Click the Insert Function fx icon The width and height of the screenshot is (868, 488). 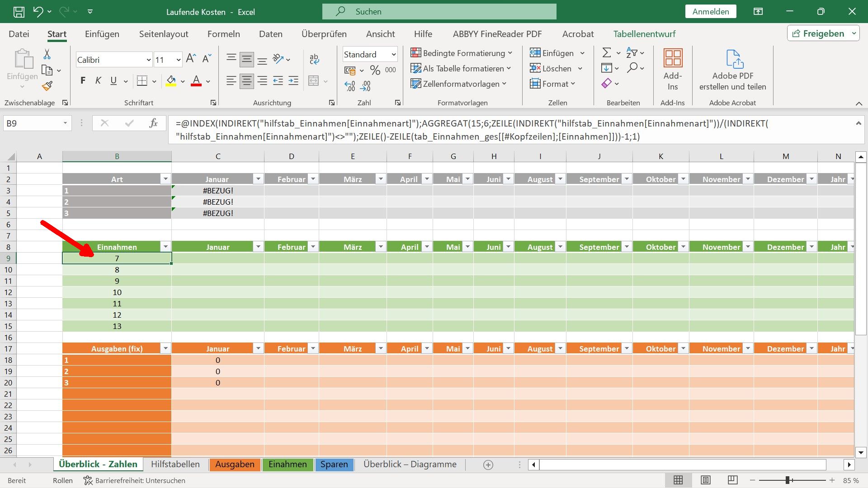click(153, 123)
